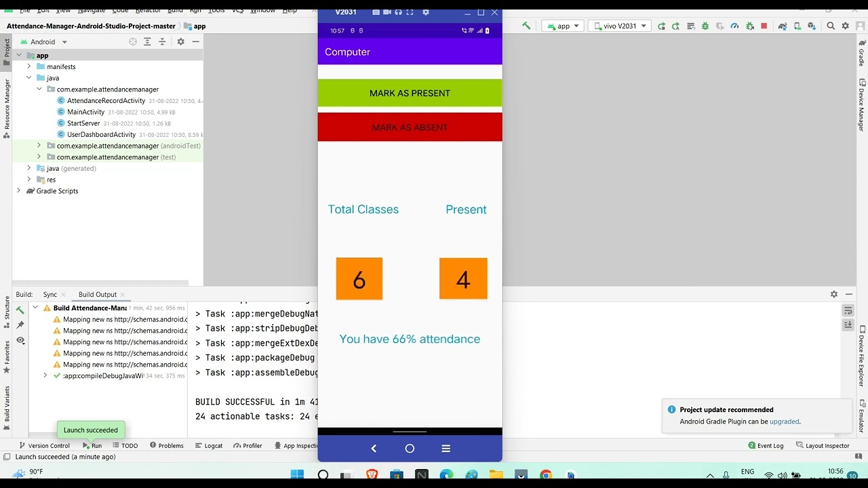Open Version Control tool window

45,445
